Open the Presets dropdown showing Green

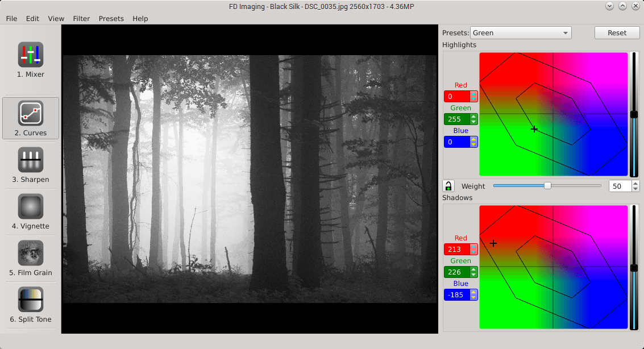coord(521,33)
